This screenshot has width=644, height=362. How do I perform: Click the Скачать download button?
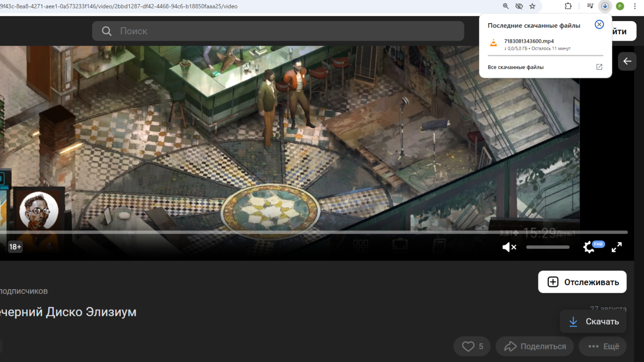pyautogui.click(x=594, y=322)
